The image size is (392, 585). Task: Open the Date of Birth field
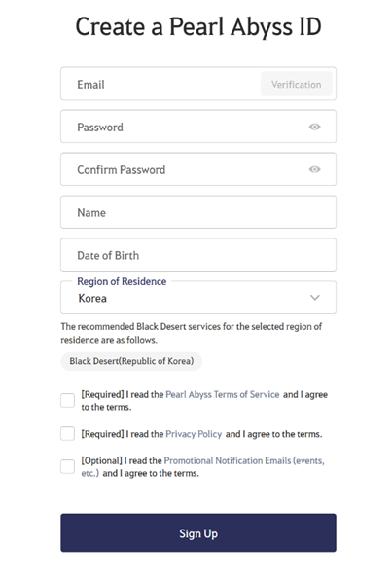tap(198, 255)
